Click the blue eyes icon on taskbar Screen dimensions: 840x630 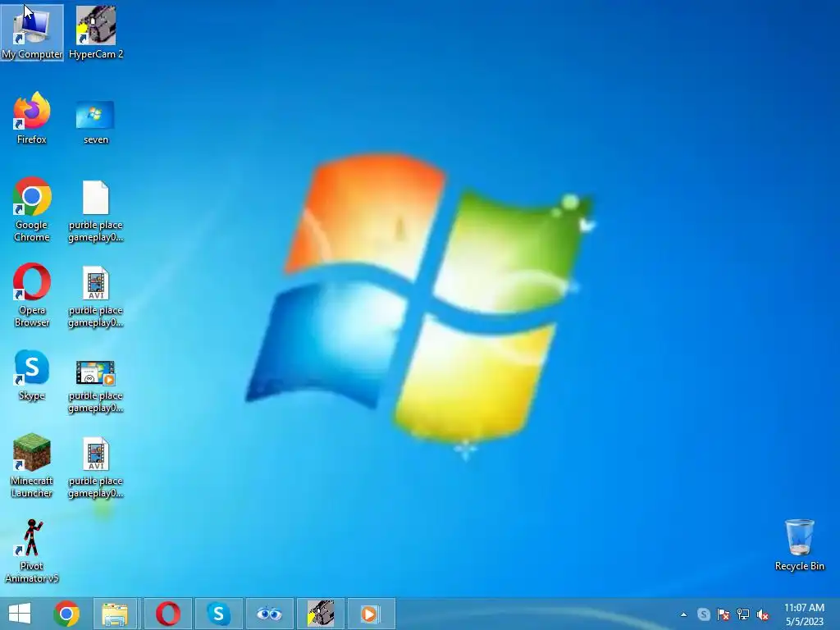coord(269,614)
